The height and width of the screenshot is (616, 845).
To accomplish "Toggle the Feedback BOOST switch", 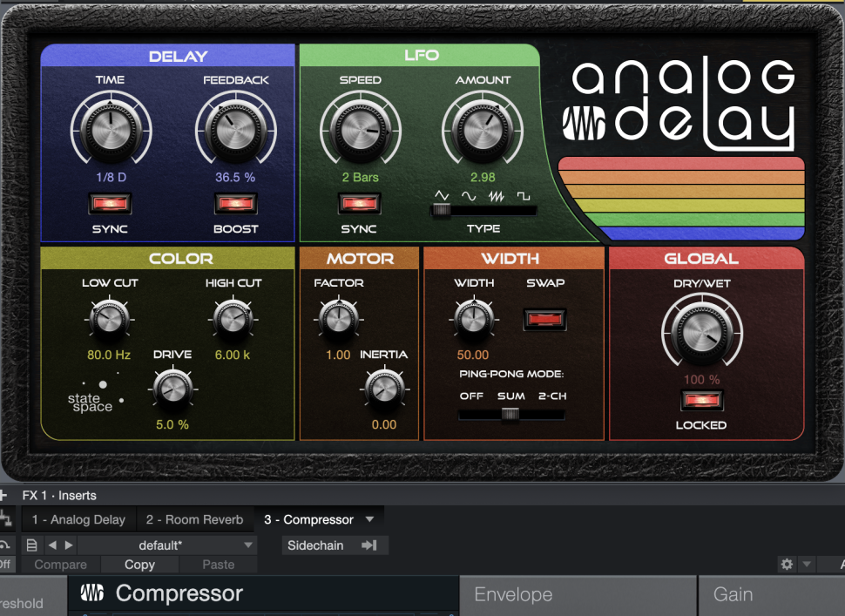I will point(235,205).
